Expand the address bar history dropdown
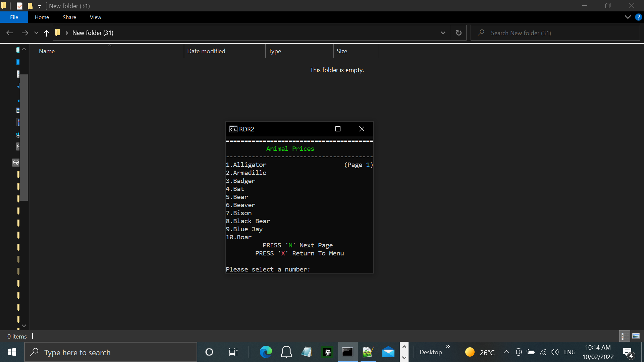The image size is (644, 362). [x=443, y=33]
